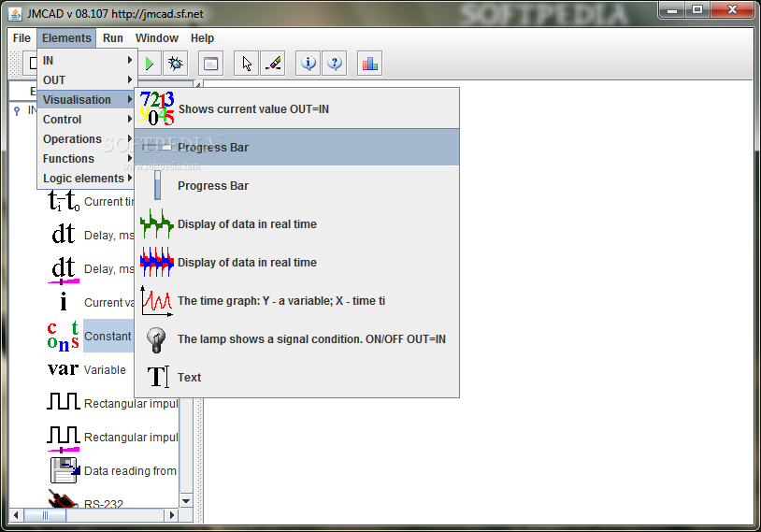Click Rectangular impulse icon with magenta slider
The image size is (761, 532).
[x=63, y=439]
